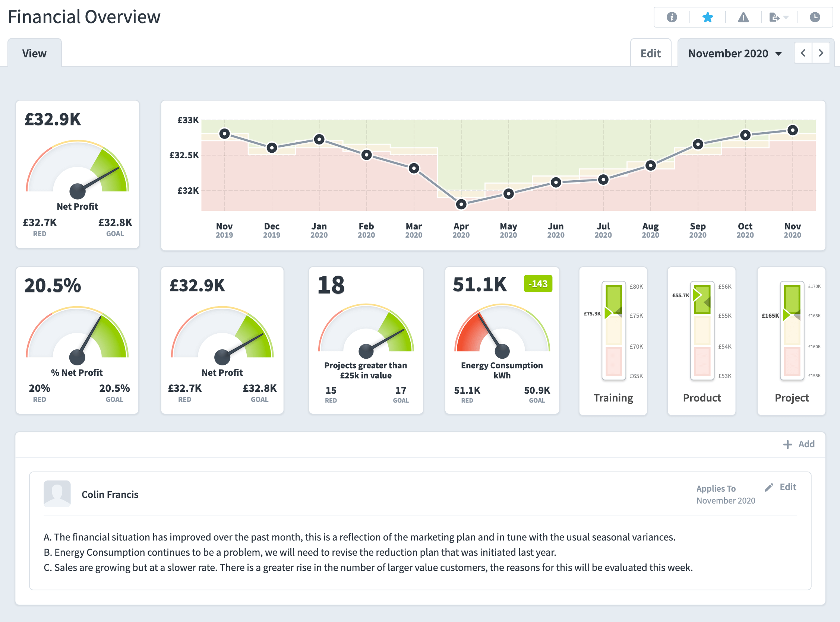
Task: Click pencil icon on Colin Francis note
Action: (769, 487)
